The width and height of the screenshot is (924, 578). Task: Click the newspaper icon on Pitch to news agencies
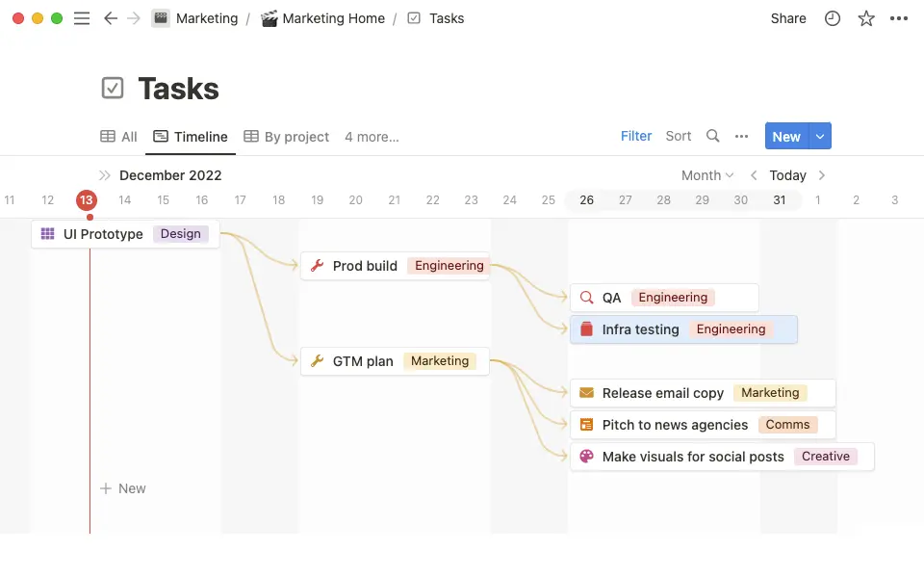tap(585, 424)
